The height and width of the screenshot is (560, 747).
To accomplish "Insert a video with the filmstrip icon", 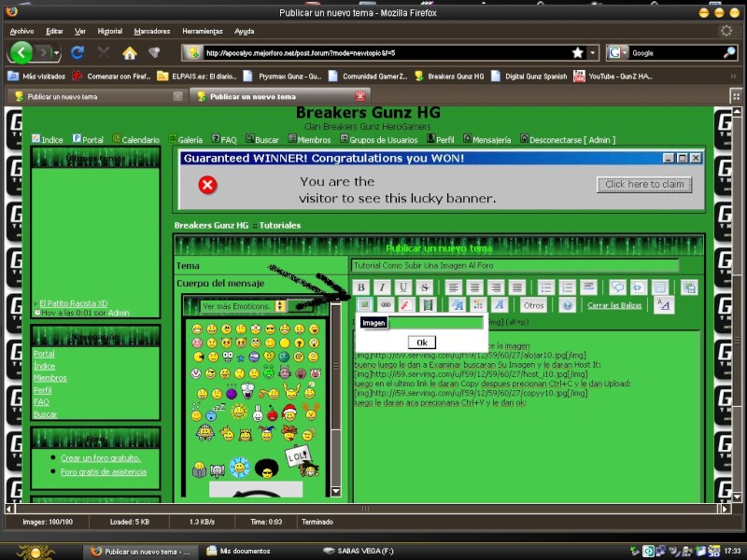I will click(x=428, y=305).
